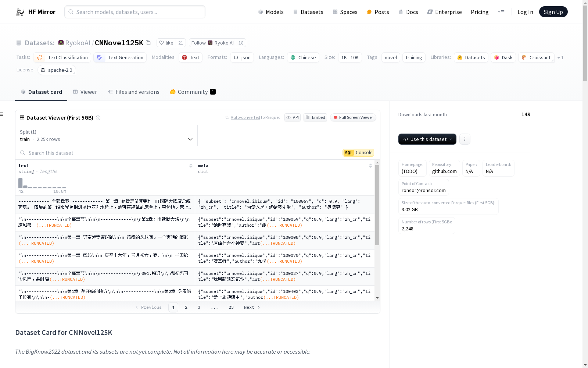Expand the Split train dropdown
588x368 pixels.
point(106,135)
